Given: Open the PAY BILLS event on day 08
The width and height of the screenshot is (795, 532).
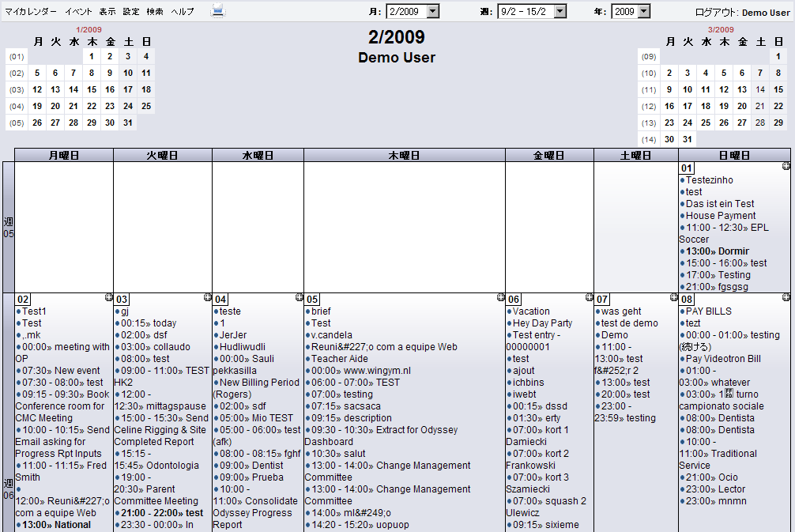Looking at the screenshot, I should [x=708, y=311].
